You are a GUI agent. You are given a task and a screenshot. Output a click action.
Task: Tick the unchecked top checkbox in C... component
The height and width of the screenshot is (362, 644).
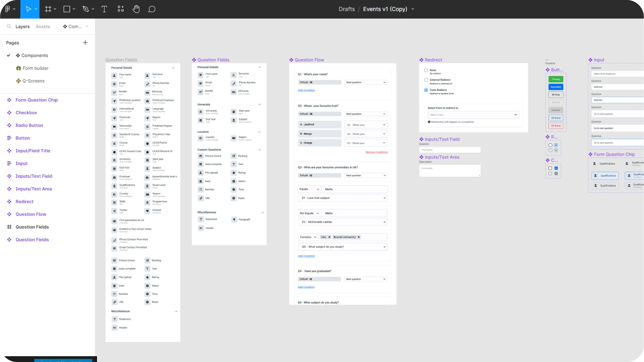[550, 168]
